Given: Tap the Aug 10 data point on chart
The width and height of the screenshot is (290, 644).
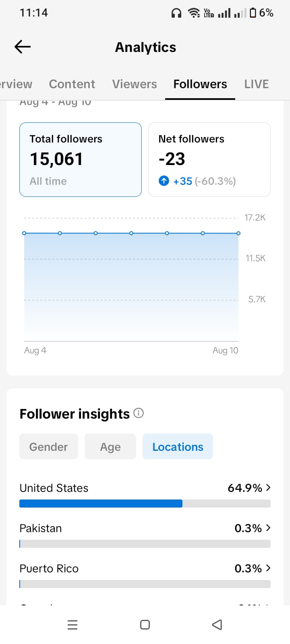Looking at the screenshot, I should pos(238,233).
